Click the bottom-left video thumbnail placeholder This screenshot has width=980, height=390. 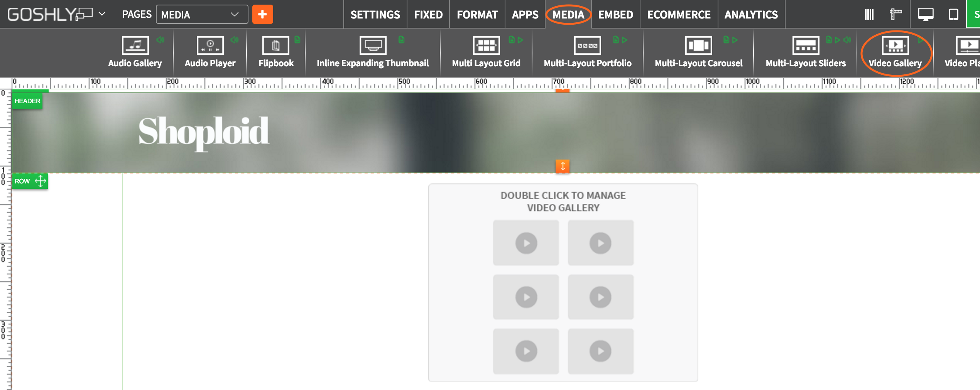526,351
